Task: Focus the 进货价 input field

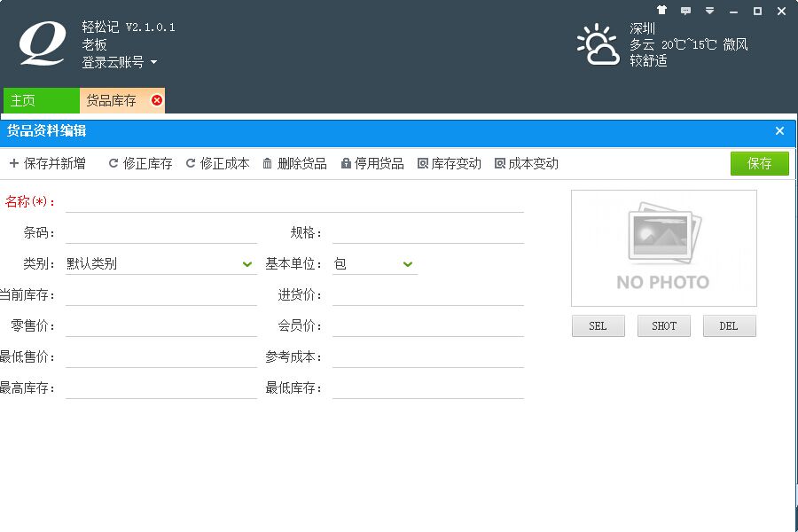Action: (x=428, y=294)
